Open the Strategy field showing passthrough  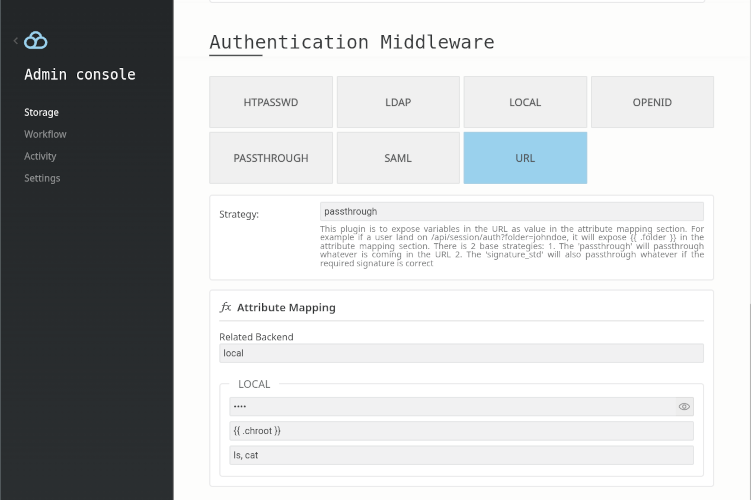[511, 212]
